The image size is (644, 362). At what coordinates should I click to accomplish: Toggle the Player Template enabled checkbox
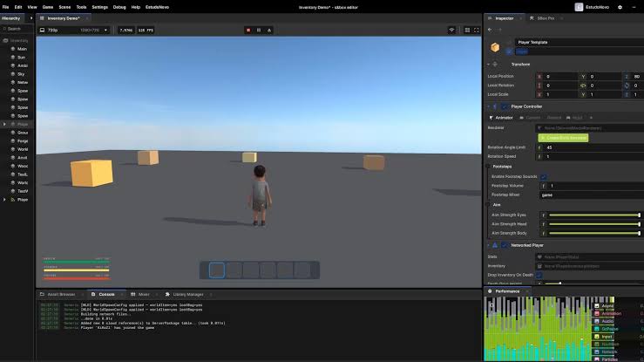509,51
